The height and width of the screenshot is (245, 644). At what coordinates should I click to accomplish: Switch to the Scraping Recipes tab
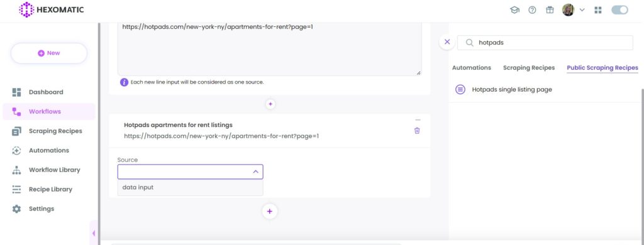point(529,68)
